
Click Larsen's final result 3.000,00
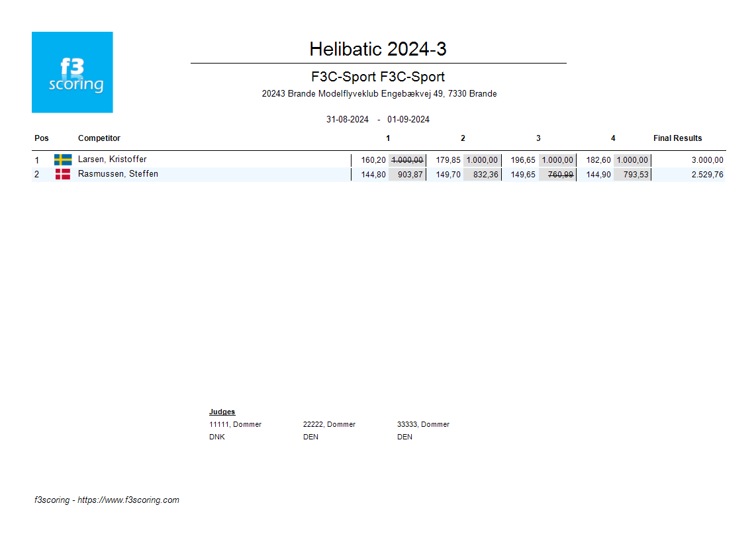point(707,160)
